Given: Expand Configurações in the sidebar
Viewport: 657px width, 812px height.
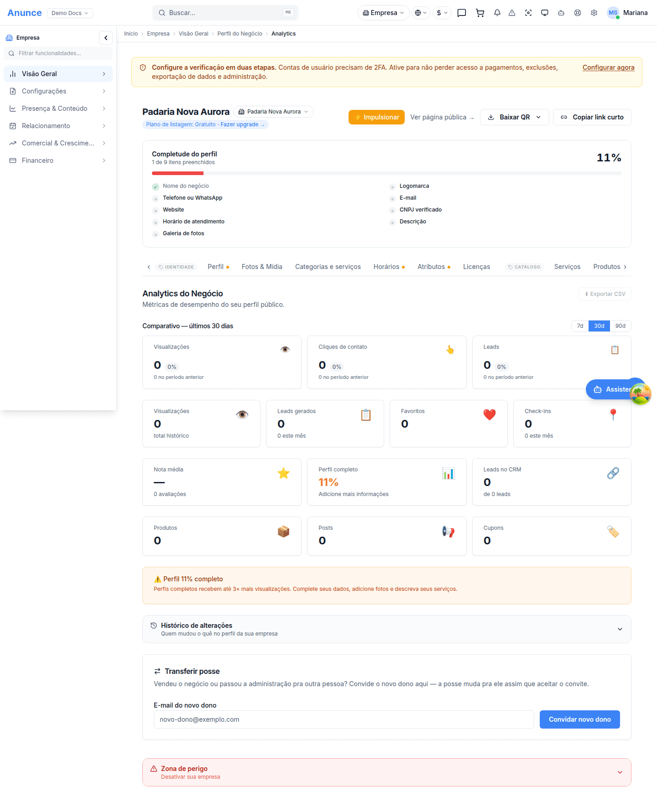Looking at the screenshot, I should point(58,91).
